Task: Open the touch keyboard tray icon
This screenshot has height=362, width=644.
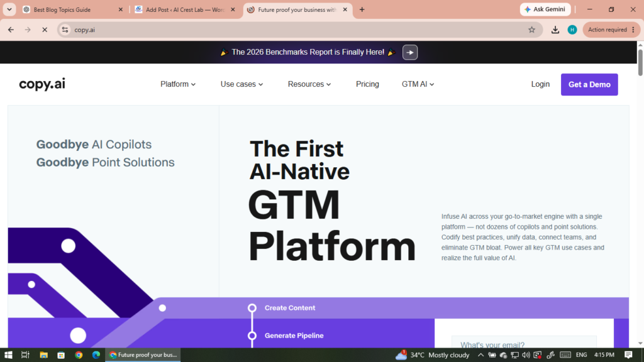Action: [x=565, y=354]
